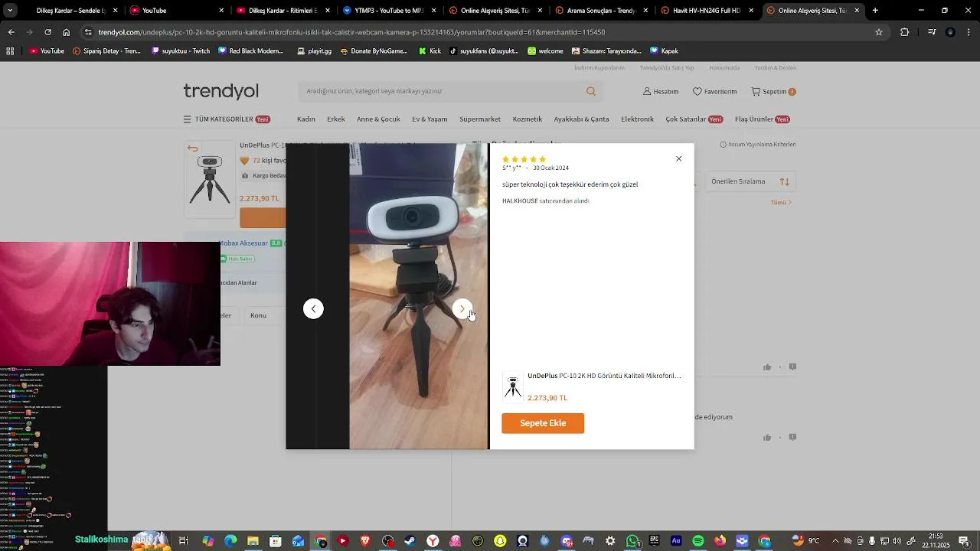Viewport: 980px width, 551px height.
Task: Click the webcam review photo
Action: point(418,296)
